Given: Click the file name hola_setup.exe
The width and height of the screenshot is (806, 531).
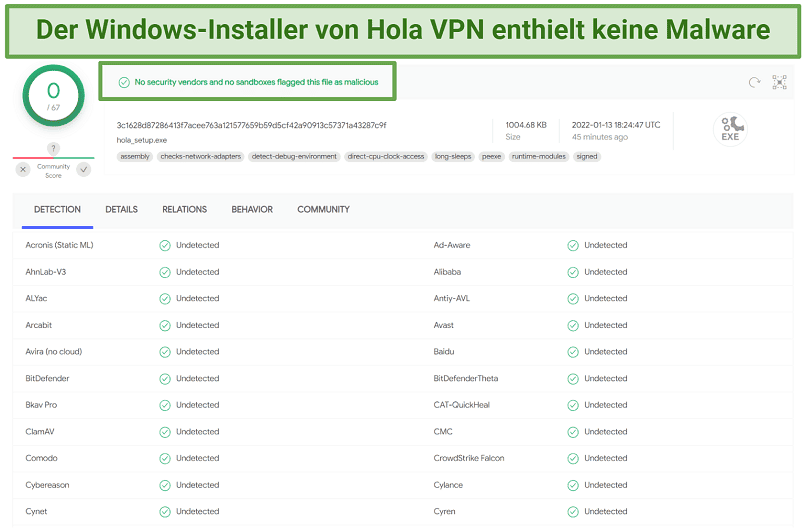Looking at the screenshot, I should [x=142, y=140].
